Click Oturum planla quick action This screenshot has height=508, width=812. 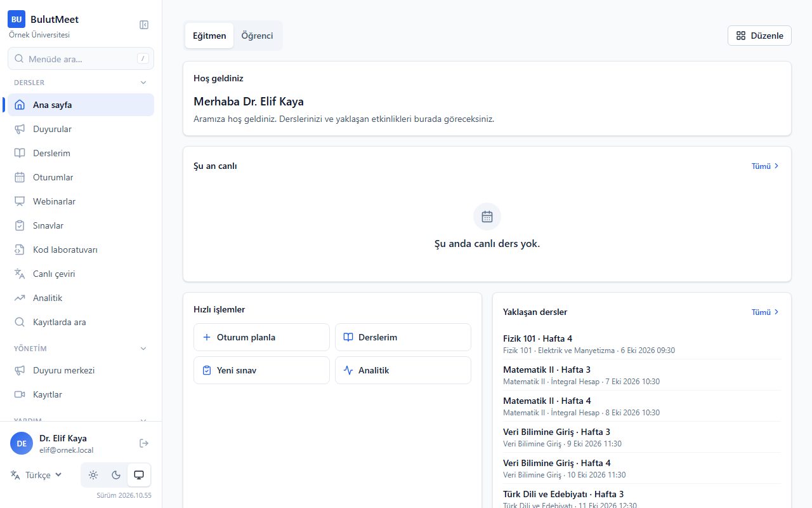click(x=261, y=337)
